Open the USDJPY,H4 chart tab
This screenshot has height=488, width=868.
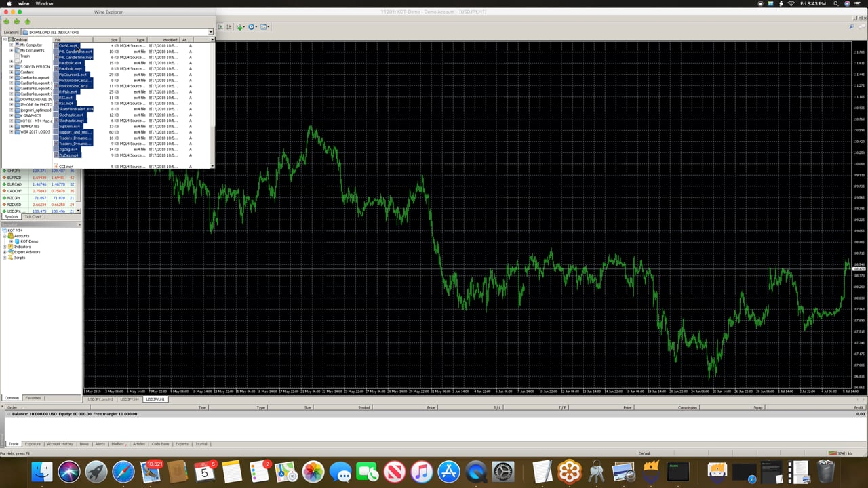(129, 399)
